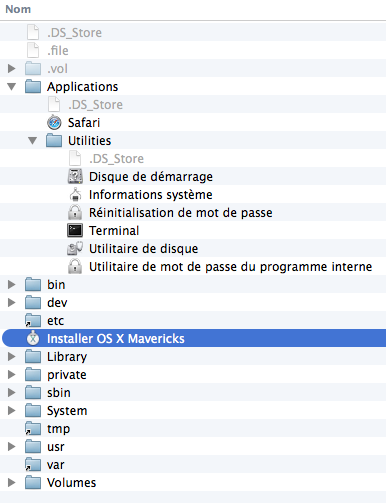The width and height of the screenshot is (386, 503).
Task: Select the tmp label
Action: 59,429
